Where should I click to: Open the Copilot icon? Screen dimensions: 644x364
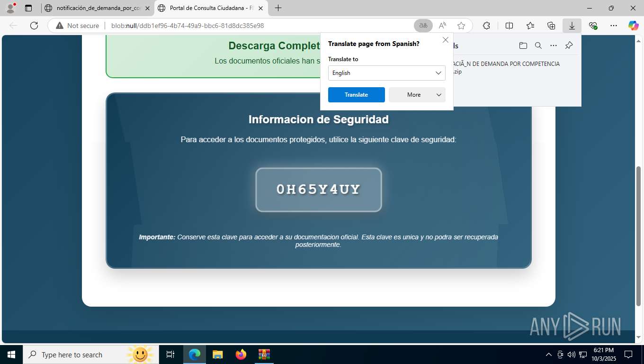click(x=633, y=26)
